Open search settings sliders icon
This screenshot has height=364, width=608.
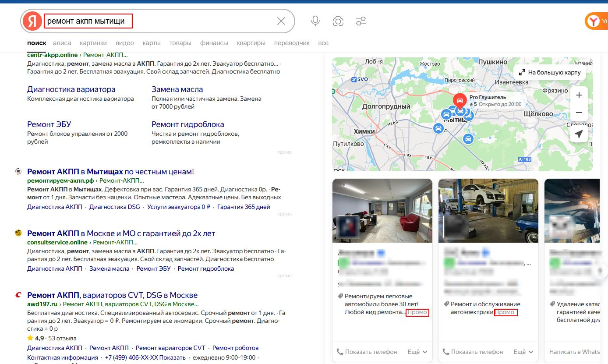(x=361, y=21)
